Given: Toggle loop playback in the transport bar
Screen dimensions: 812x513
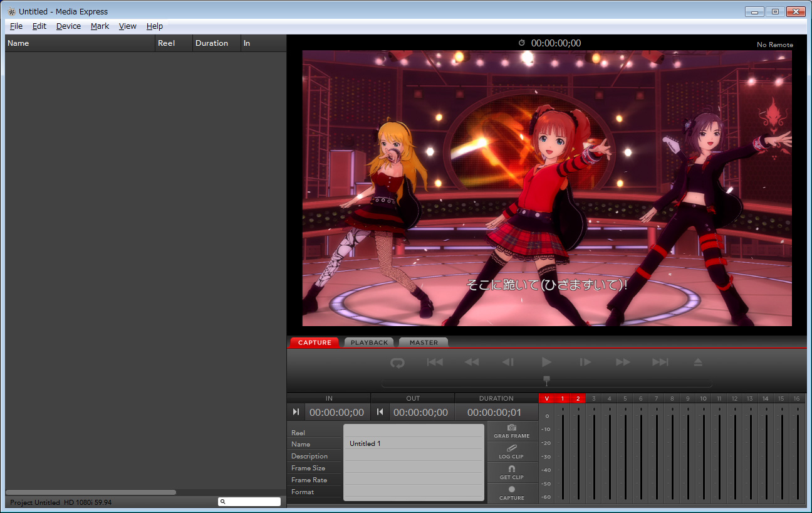Looking at the screenshot, I should tap(397, 362).
